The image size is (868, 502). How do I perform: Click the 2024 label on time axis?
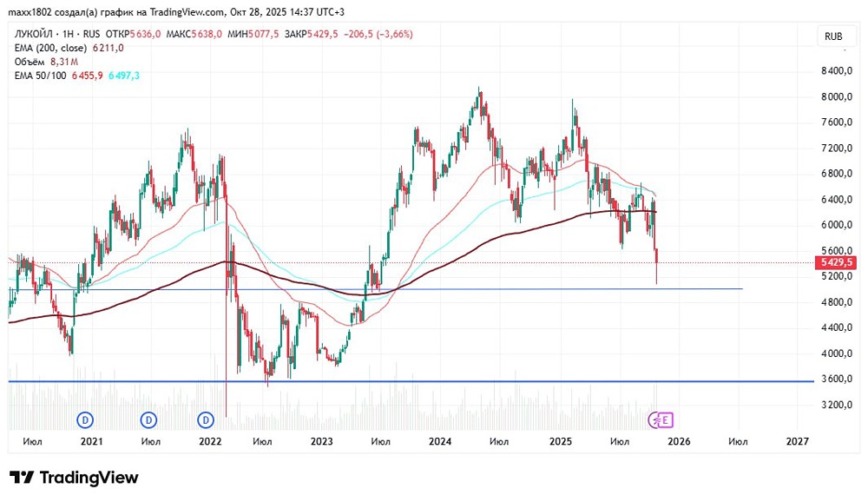pyautogui.click(x=440, y=441)
